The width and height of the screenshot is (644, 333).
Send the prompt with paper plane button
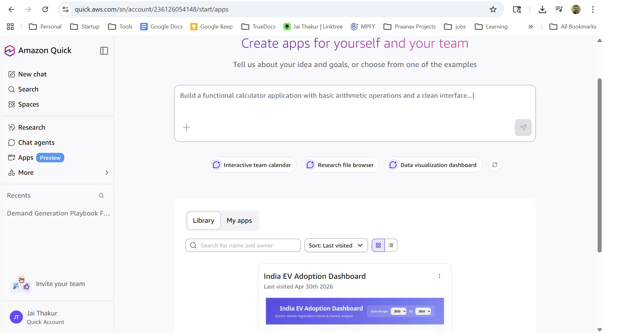coord(523,127)
